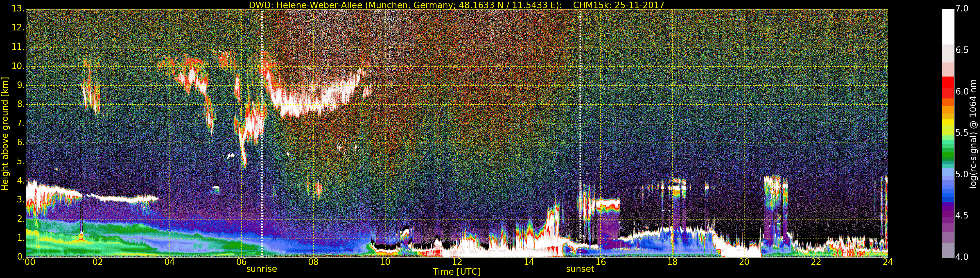Click the 'sunset' label below the time axis

tap(580, 269)
